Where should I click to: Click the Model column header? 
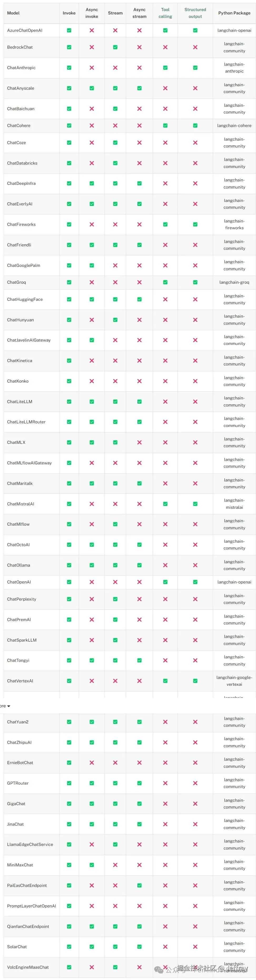point(13,13)
